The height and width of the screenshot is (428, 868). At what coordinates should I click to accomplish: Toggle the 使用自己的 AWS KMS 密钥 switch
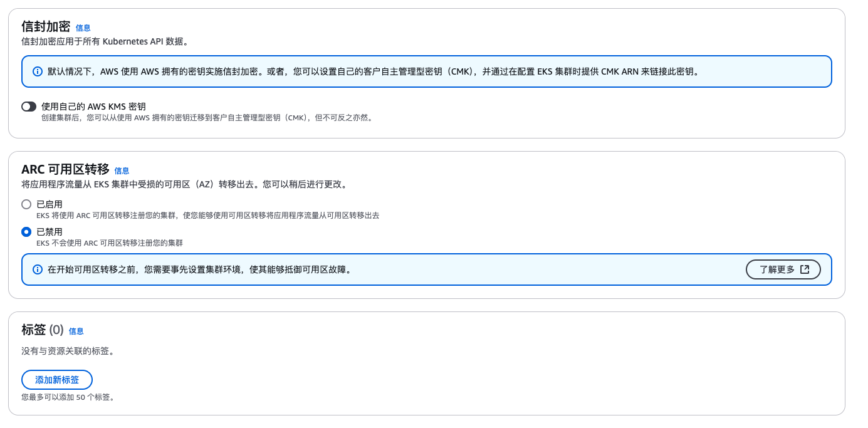point(29,107)
